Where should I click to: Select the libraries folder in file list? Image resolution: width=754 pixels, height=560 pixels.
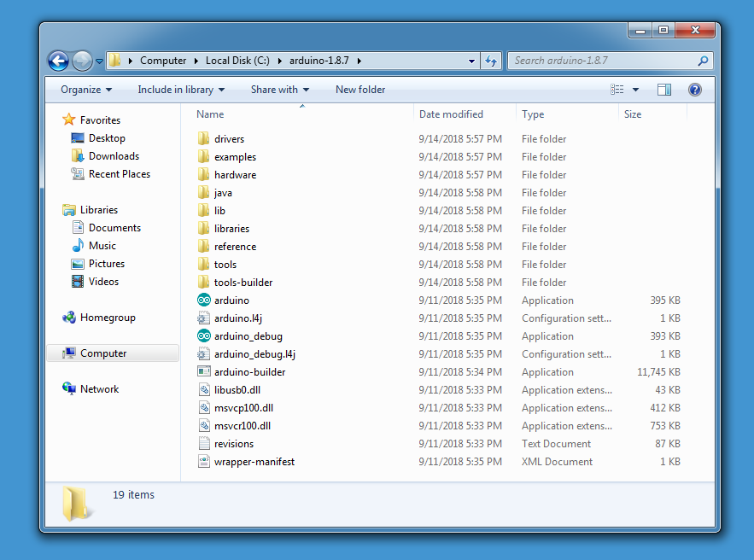[x=231, y=229]
